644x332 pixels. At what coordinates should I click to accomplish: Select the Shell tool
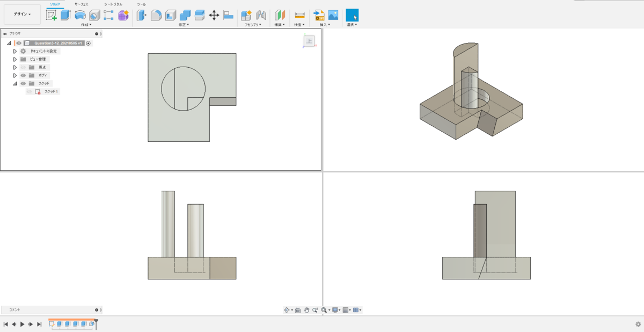(171, 15)
